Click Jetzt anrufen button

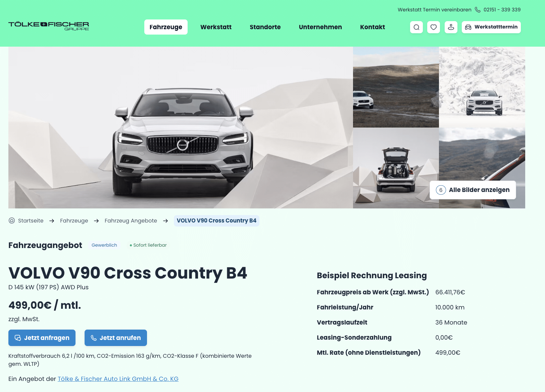pos(116,338)
